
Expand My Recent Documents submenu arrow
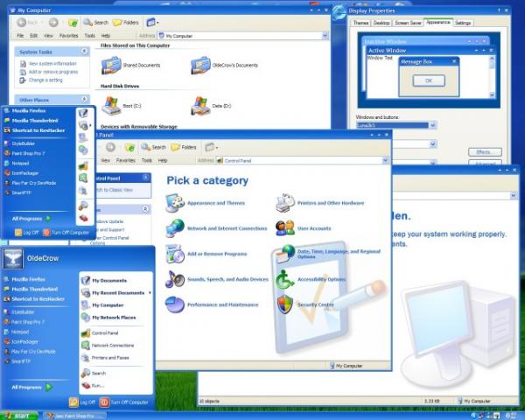point(150,293)
